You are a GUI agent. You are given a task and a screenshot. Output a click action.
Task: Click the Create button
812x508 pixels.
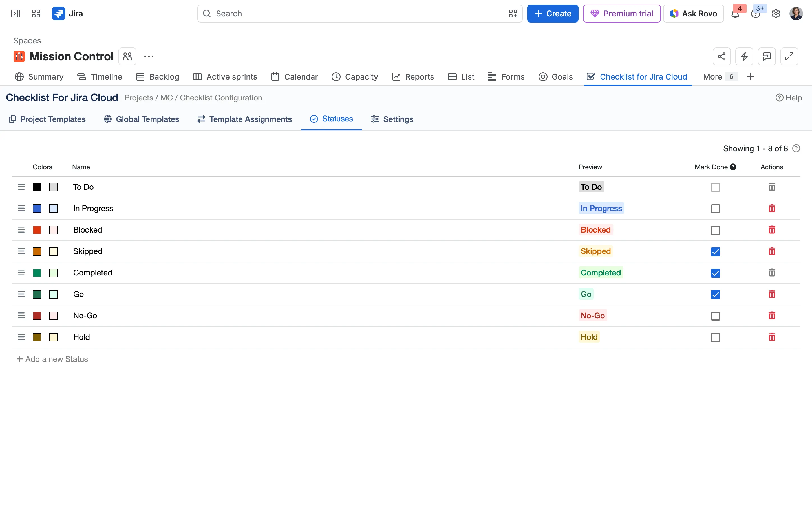tap(553, 14)
